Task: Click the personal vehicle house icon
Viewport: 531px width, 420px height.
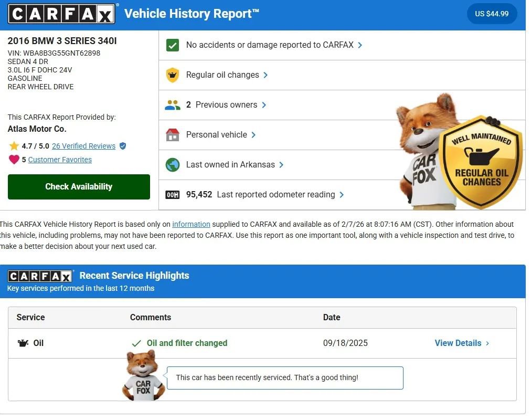Action: pos(172,135)
